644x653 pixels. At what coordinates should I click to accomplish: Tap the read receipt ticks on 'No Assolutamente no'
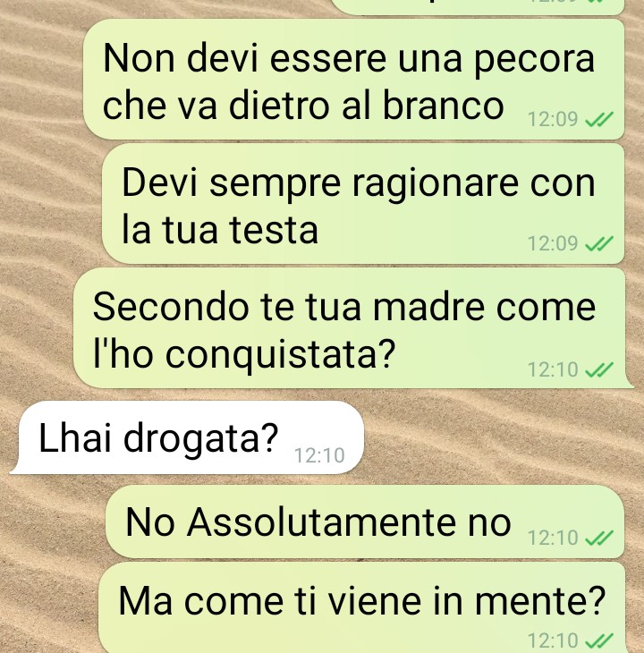point(599,538)
